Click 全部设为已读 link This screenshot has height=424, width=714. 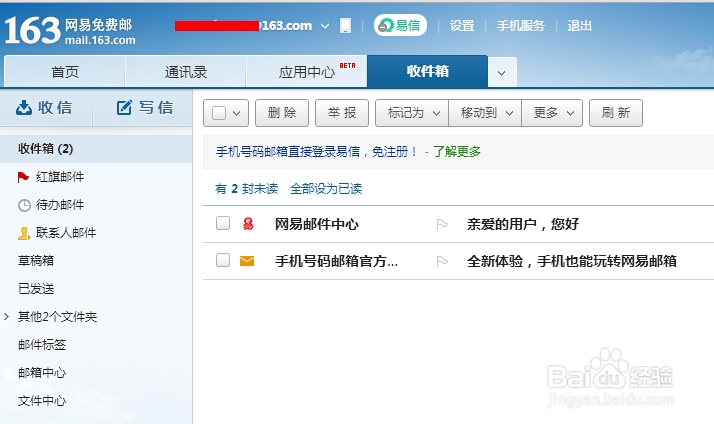pyautogui.click(x=326, y=189)
